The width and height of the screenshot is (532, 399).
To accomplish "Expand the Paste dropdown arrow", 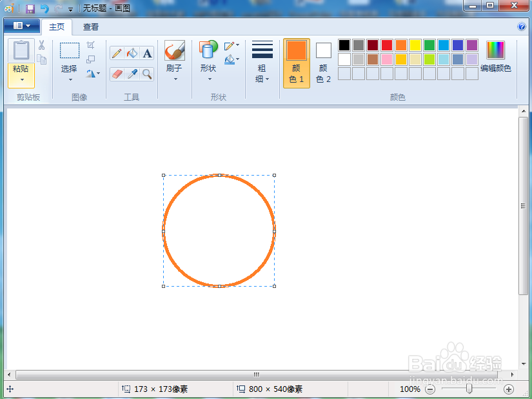I will (x=22, y=80).
